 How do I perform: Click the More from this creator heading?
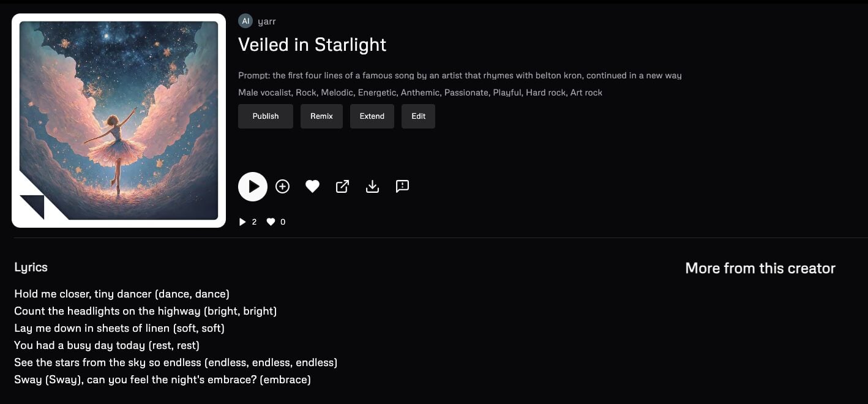click(x=760, y=268)
